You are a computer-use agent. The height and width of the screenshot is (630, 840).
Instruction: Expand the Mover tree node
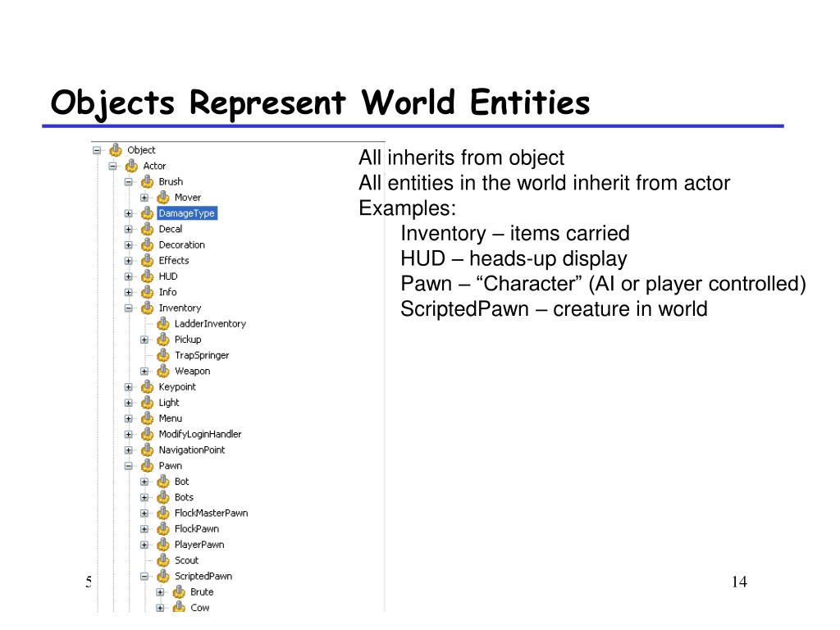[144, 198]
